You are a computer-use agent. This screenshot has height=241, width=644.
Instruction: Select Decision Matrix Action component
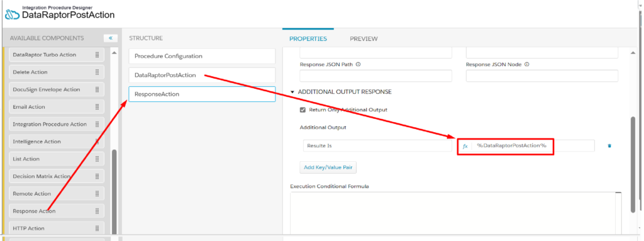(57, 176)
